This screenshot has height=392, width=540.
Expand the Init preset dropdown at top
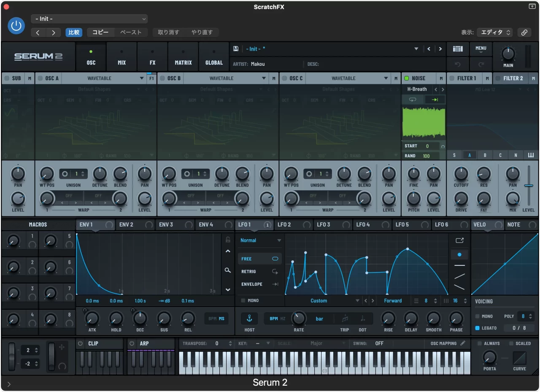coord(89,19)
